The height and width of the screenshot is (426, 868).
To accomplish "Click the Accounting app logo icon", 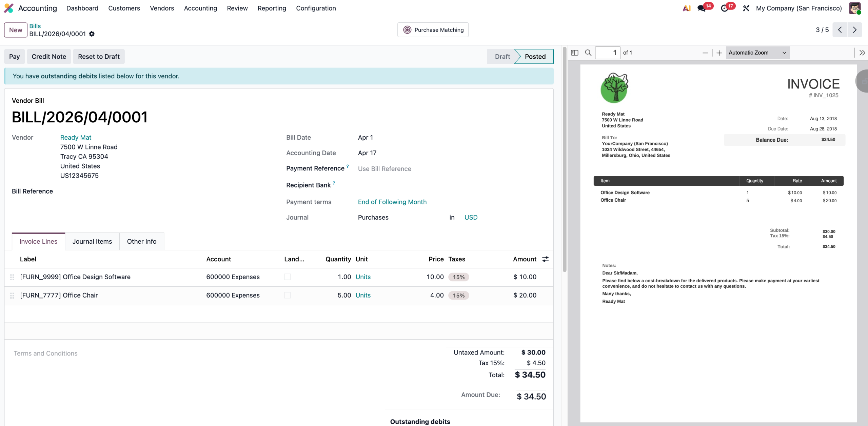I will tap(8, 8).
